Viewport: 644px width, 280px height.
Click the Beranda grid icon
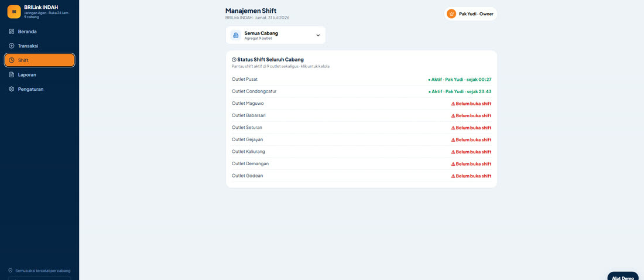pos(12,32)
